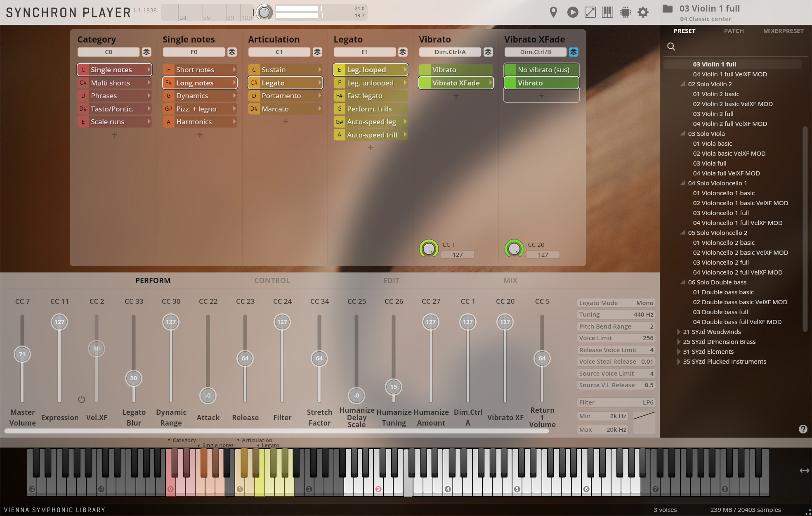Open the CONTROL tab in the lower panel
Viewport: 812px width, 516px height.
coord(271,280)
